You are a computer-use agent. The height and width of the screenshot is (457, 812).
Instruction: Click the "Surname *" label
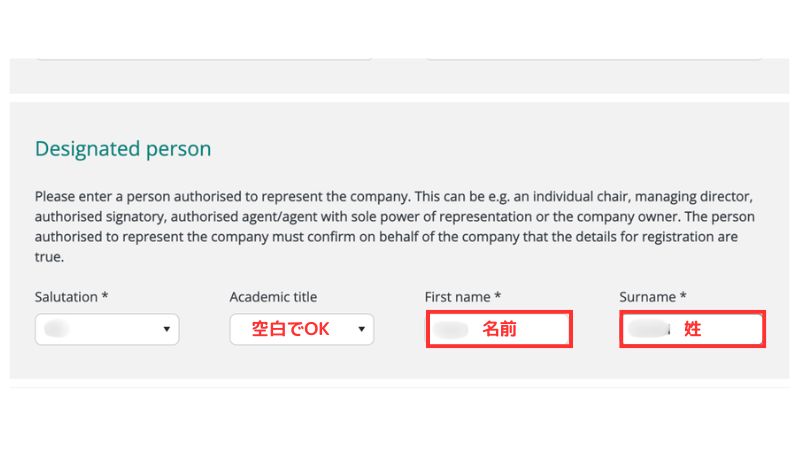click(x=653, y=297)
